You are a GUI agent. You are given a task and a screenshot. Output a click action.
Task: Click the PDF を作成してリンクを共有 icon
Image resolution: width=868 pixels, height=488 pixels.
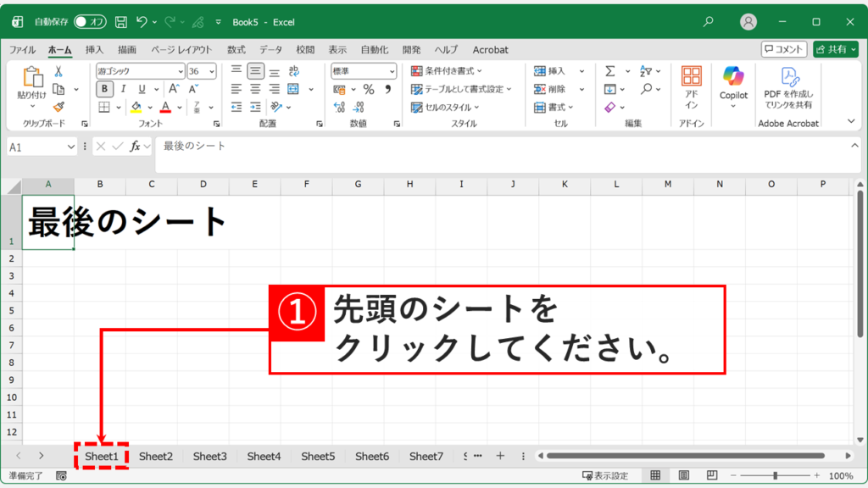coord(790,85)
